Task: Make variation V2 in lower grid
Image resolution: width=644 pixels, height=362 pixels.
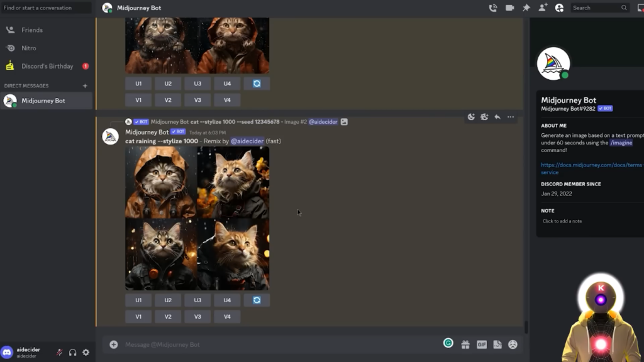Action: (168, 317)
